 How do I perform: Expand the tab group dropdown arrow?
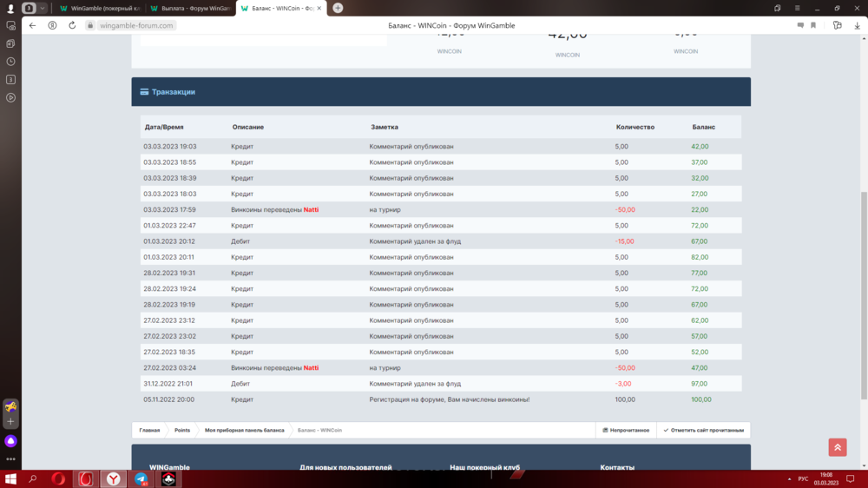click(x=42, y=8)
